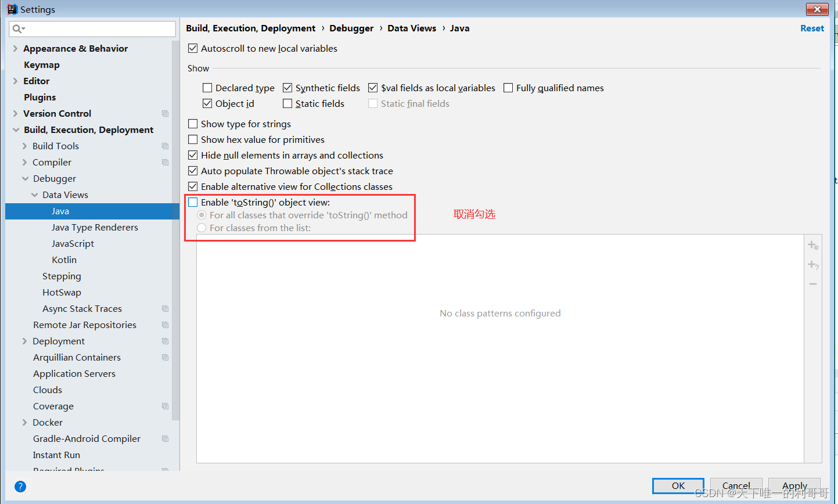
Task: Click the project-level icon beside Compiler
Action: [165, 162]
